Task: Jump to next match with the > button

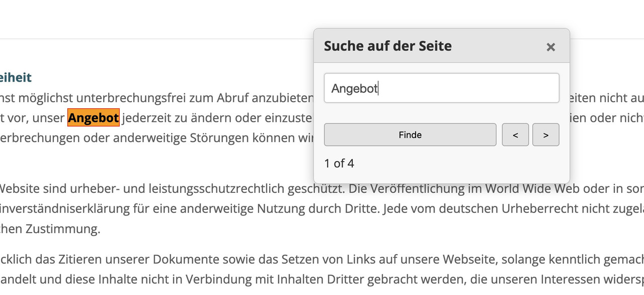Action: [x=545, y=135]
